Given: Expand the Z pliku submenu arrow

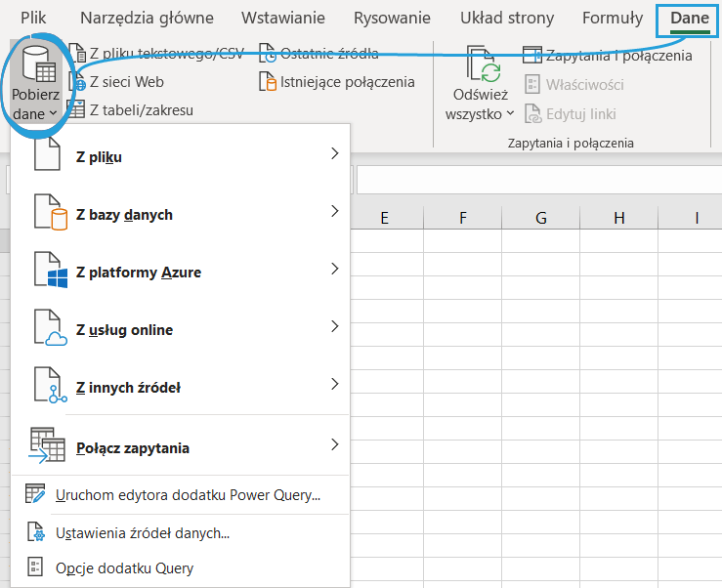Looking at the screenshot, I should pos(334,153).
